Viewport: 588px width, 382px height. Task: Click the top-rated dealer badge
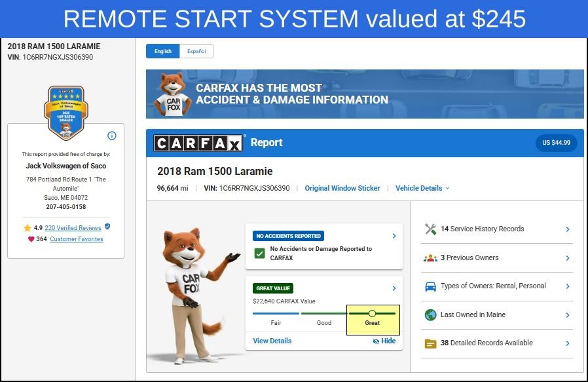point(66,113)
